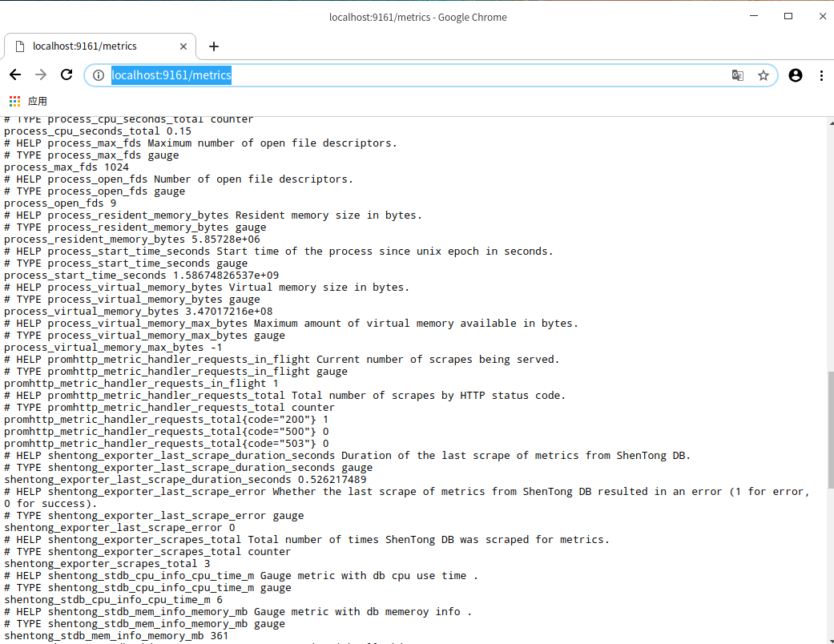
Task: Open the apps grid in bookmarks bar
Action: click(14, 101)
